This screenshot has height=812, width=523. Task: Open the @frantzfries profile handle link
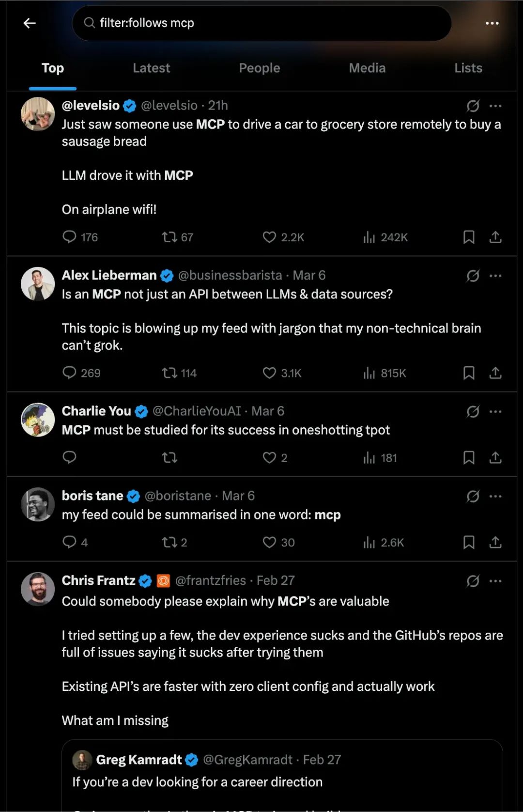coord(211,580)
